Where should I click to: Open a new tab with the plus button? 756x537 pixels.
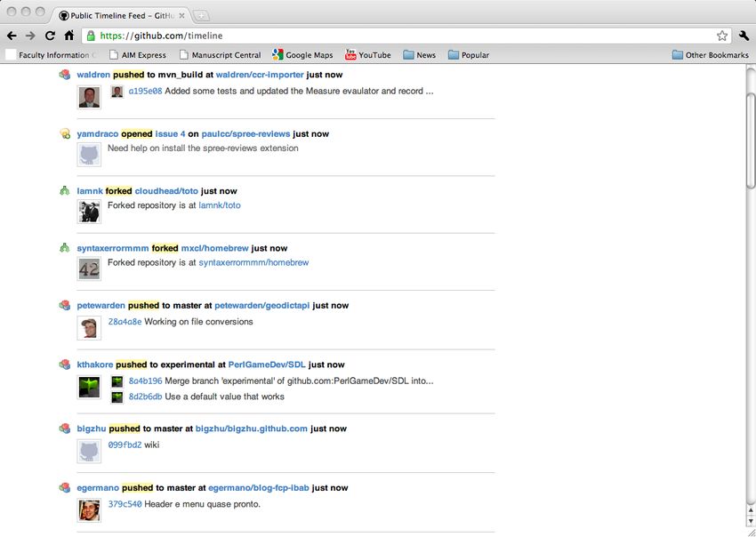pyautogui.click(x=201, y=16)
